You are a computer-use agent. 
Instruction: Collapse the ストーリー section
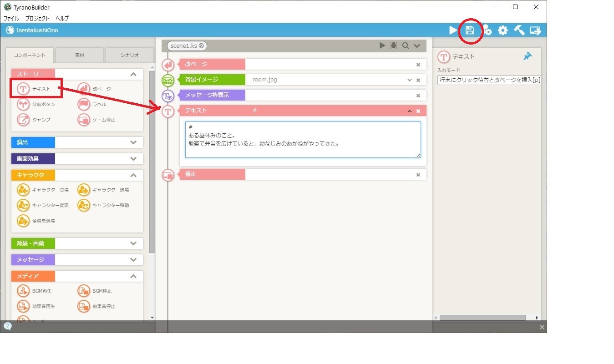click(x=133, y=74)
